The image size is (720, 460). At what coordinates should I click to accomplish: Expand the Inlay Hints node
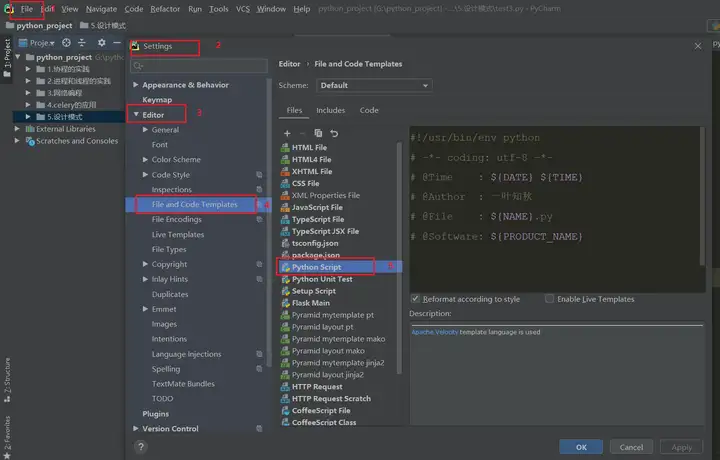pos(145,279)
